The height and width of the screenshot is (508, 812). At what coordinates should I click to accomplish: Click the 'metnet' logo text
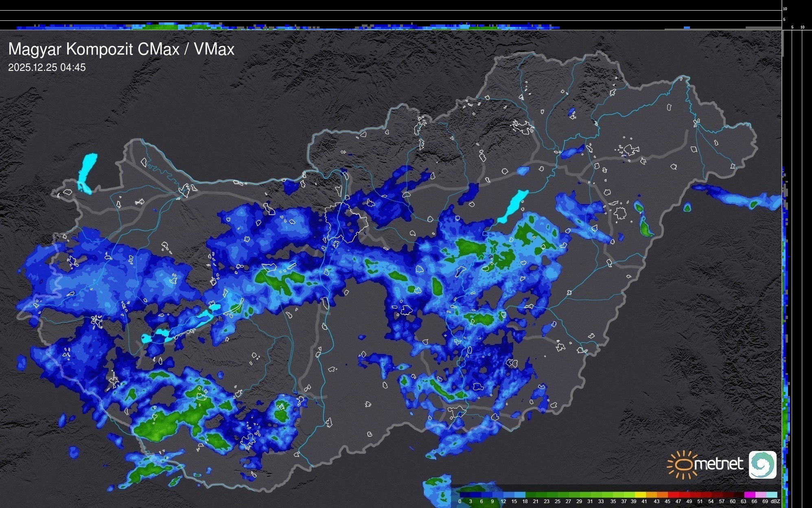718,464
